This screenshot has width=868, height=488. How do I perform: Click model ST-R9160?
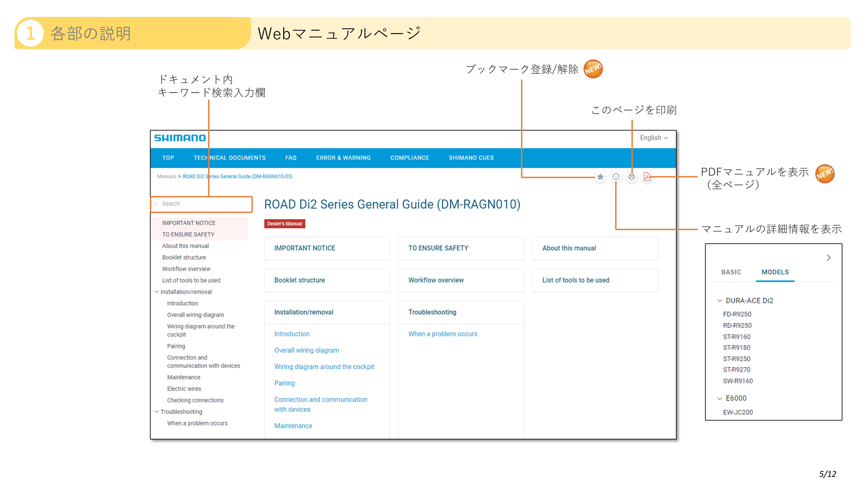pos(736,337)
